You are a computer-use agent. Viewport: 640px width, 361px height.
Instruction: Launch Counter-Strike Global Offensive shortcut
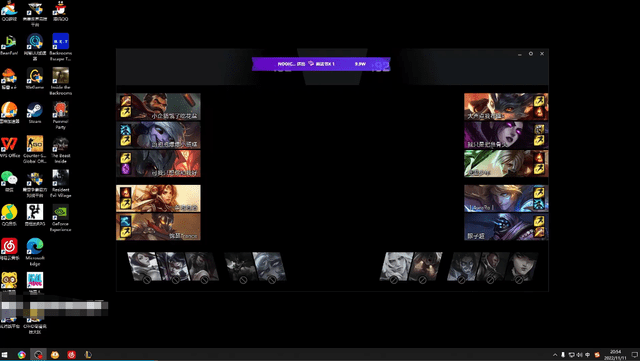[35, 149]
